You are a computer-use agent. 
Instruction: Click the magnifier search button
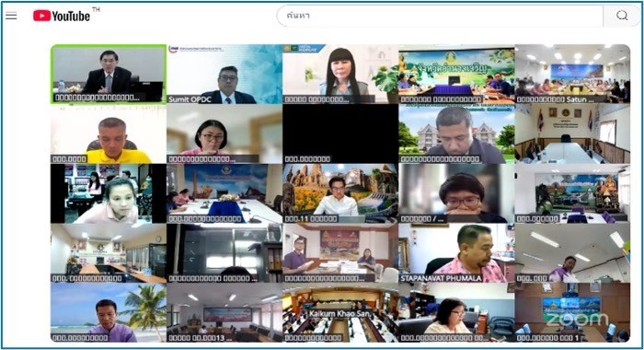tap(622, 16)
